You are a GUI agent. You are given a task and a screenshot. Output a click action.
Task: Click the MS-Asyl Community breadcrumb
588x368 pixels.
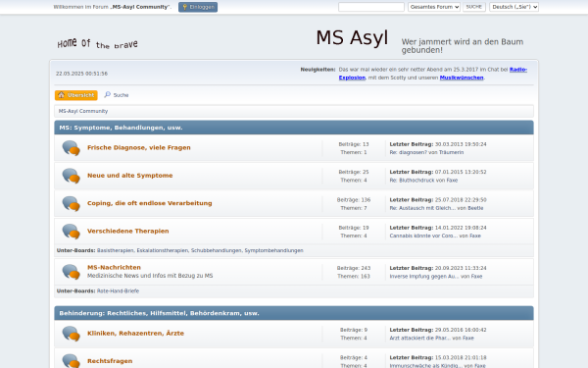[83, 111]
